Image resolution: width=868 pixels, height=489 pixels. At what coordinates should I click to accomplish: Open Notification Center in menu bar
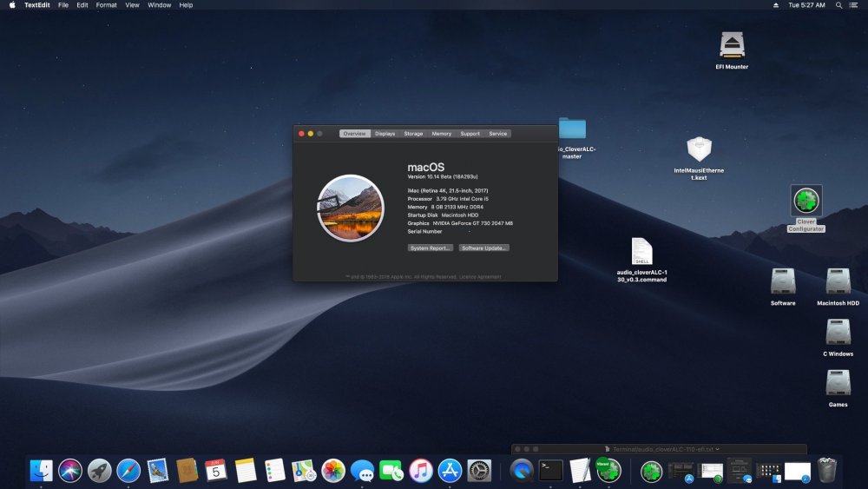point(853,5)
